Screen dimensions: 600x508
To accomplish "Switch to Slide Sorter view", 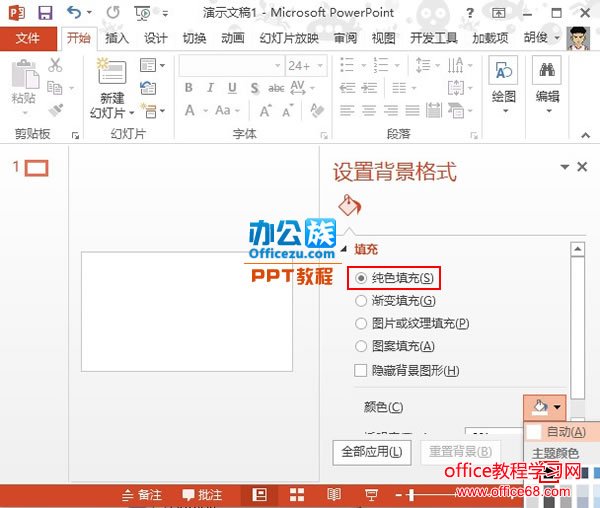I will coord(297,495).
